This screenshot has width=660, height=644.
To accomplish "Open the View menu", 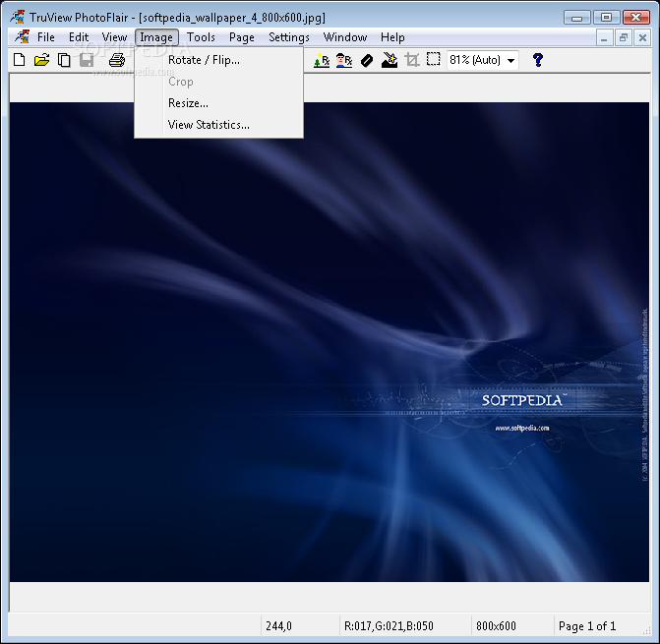I will click(x=114, y=37).
